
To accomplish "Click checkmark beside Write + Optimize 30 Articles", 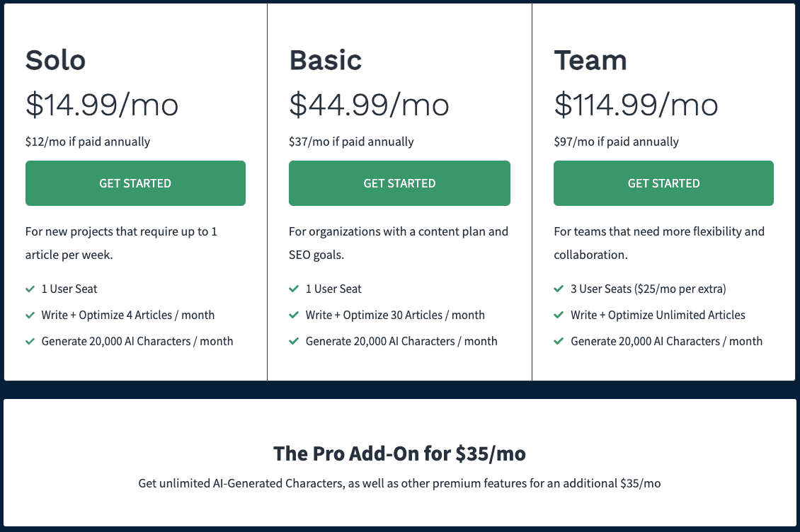I will point(293,315).
